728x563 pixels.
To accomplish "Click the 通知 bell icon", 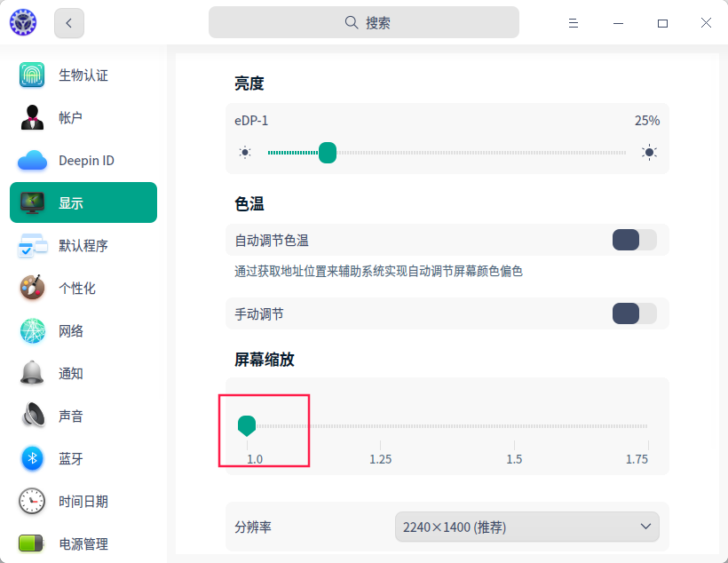I will [x=32, y=373].
